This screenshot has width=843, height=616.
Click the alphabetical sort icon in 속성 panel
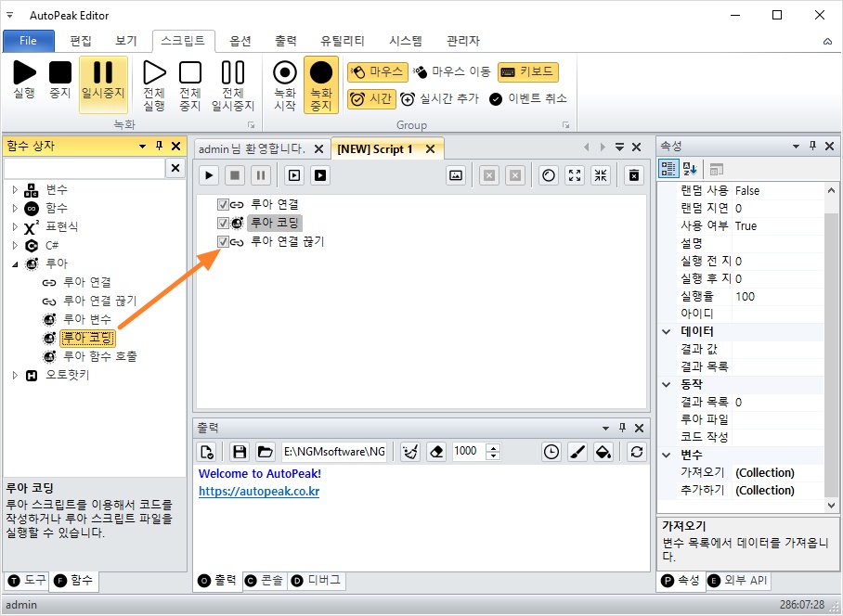pos(690,169)
